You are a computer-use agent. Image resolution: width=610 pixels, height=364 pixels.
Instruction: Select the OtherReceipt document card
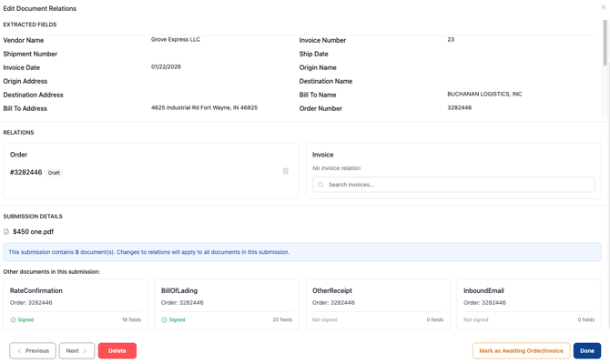(x=378, y=304)
